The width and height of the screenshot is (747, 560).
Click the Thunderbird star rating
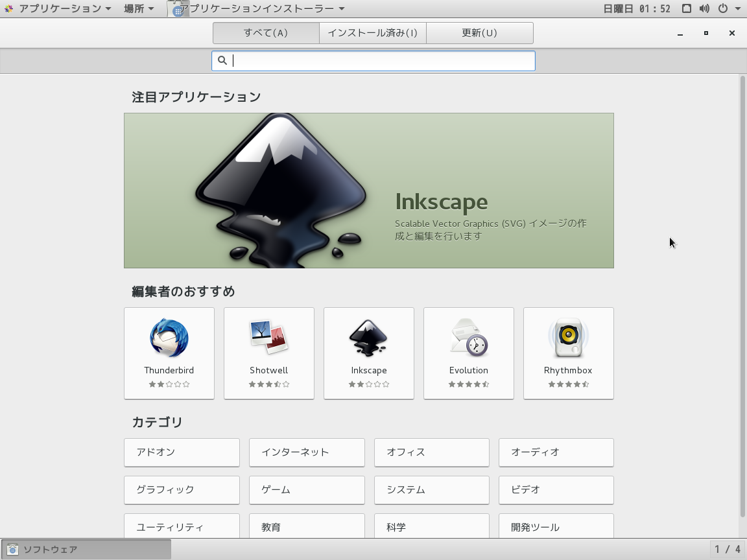coord(169,384)
